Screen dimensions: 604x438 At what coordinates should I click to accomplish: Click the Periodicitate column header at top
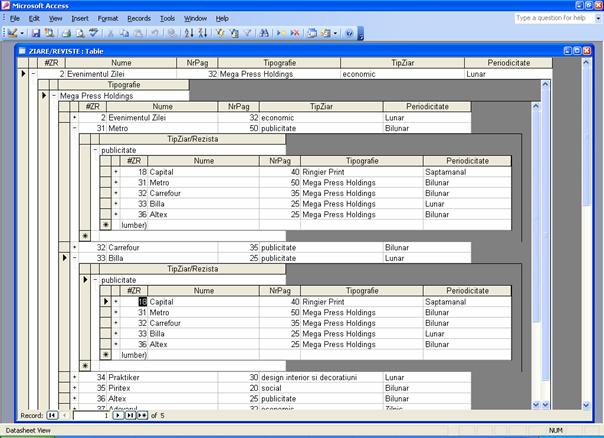coord(508,62)
